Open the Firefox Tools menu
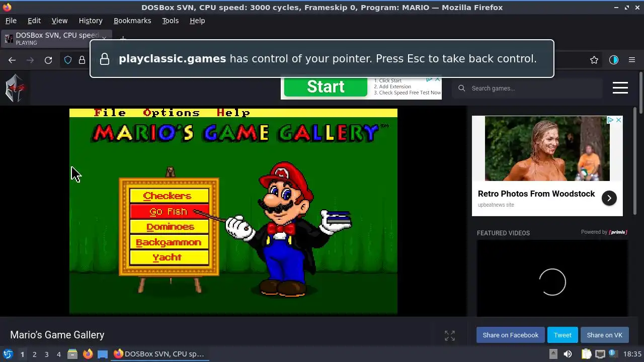 point(170,21)
